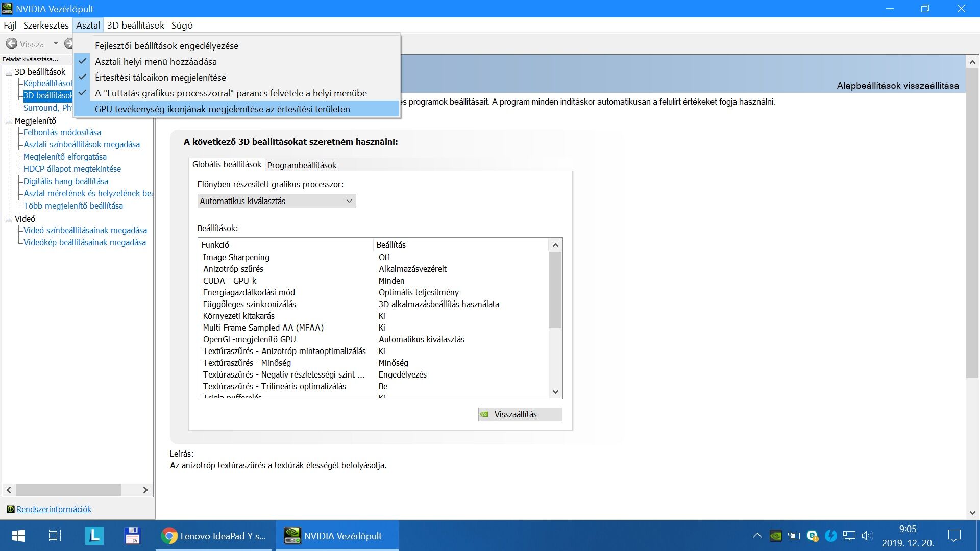
Task: Toggle "Futtatás grafikus processzorral" menu option
Action: click(237, 93)
